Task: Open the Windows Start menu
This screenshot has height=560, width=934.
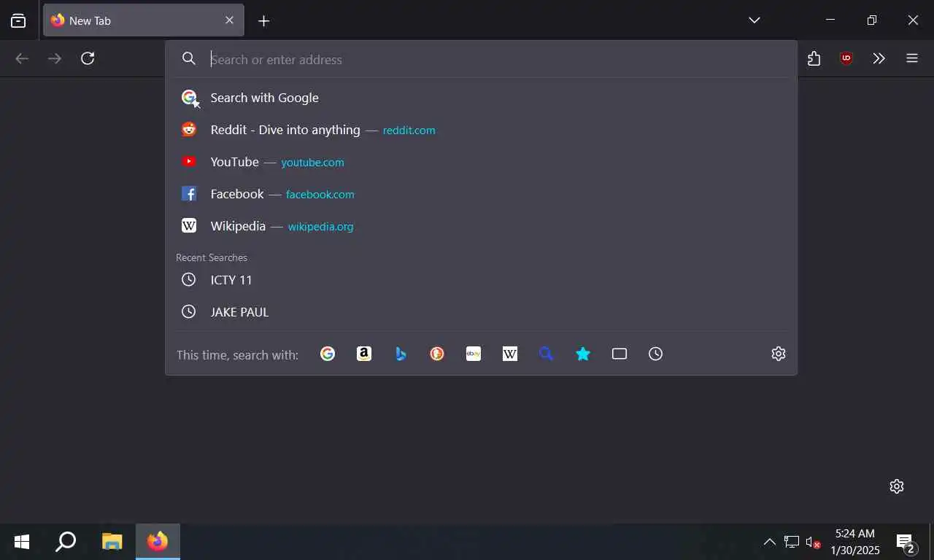Action: click(22, 542)
